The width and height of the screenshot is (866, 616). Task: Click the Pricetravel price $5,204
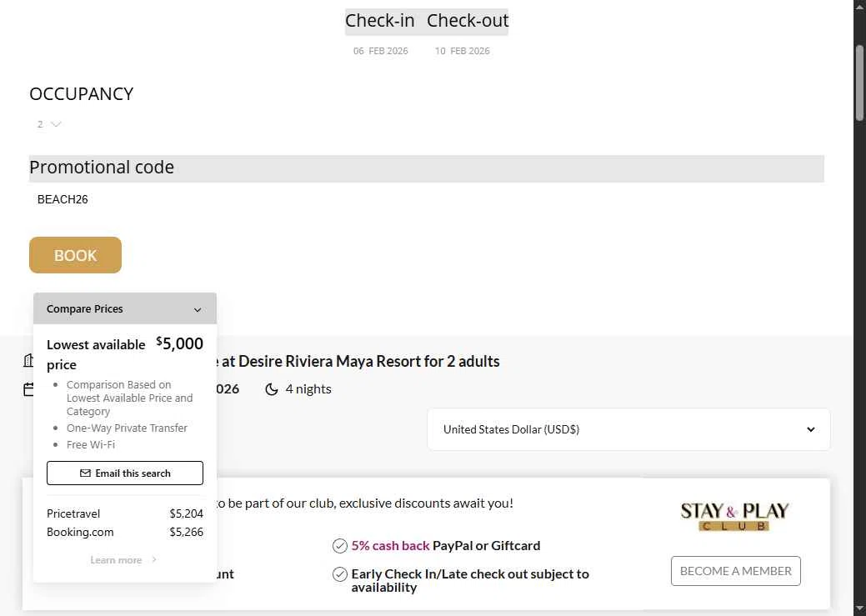point(186,513)
